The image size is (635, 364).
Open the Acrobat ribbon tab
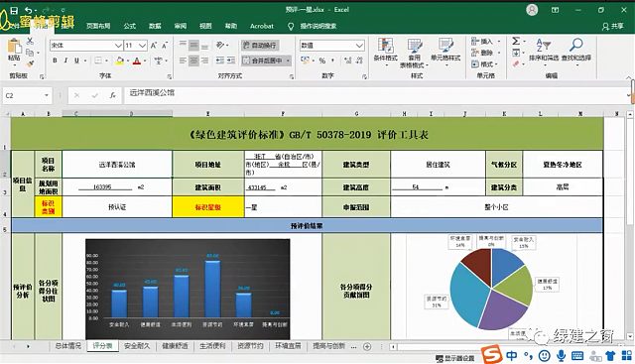click(262, 26)
